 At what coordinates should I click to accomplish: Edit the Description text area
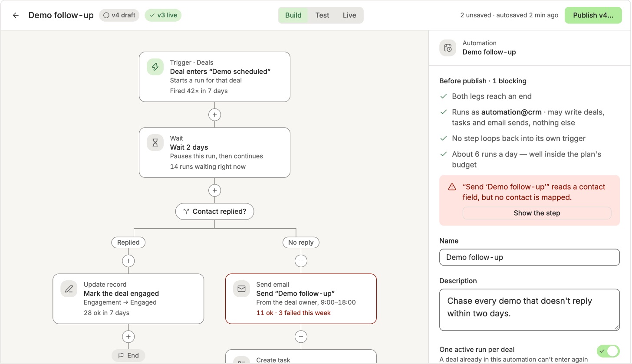coord(530,310)
